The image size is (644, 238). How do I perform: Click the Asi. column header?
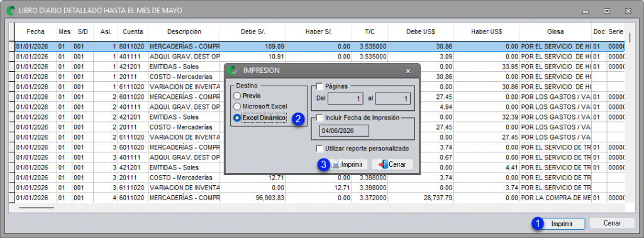click(106, 31)
